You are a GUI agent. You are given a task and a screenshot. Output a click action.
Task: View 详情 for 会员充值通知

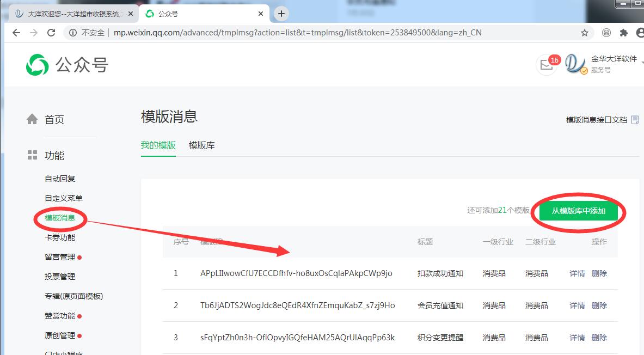coord(577,305)
